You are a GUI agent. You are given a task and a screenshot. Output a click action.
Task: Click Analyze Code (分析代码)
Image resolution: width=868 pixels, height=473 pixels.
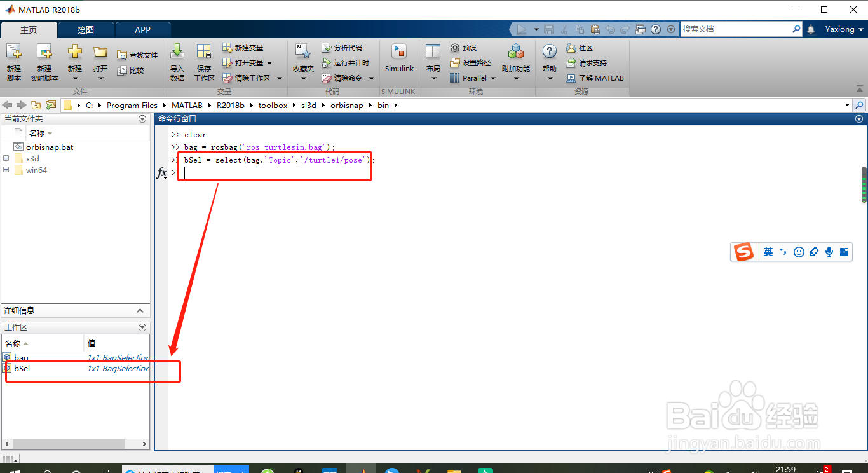coord(342,48)
